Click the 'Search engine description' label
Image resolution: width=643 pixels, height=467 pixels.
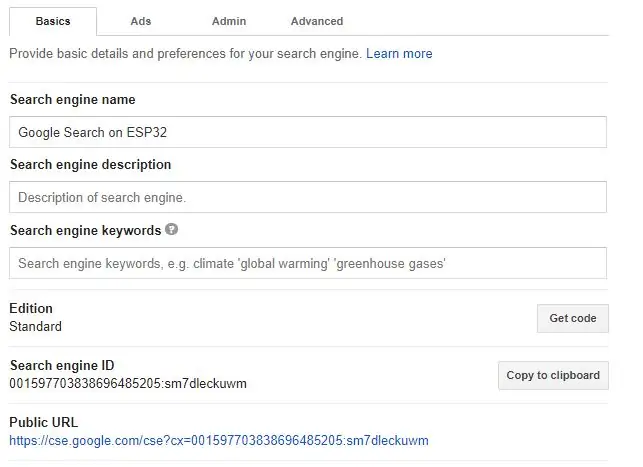[x=91, y=164]
